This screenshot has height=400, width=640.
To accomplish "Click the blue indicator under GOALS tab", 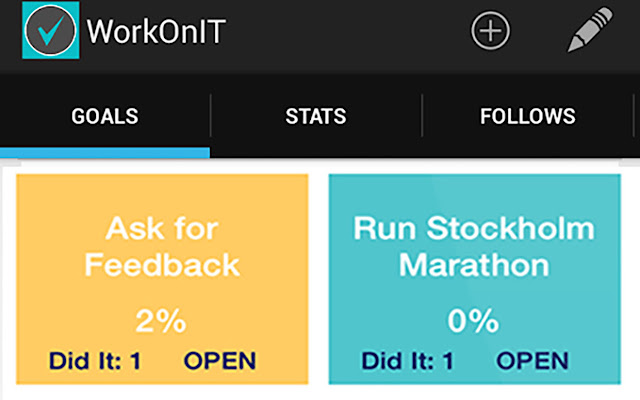I will pyautogui.click(x=105, y=153).
